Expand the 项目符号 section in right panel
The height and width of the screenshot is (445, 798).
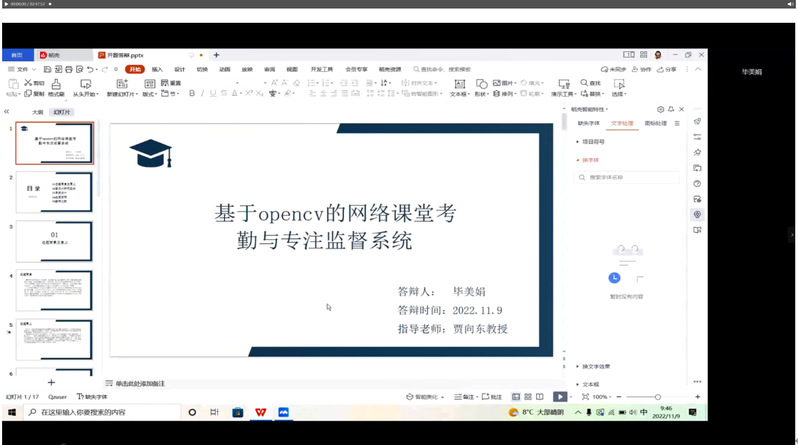click(x=594, y=142)
